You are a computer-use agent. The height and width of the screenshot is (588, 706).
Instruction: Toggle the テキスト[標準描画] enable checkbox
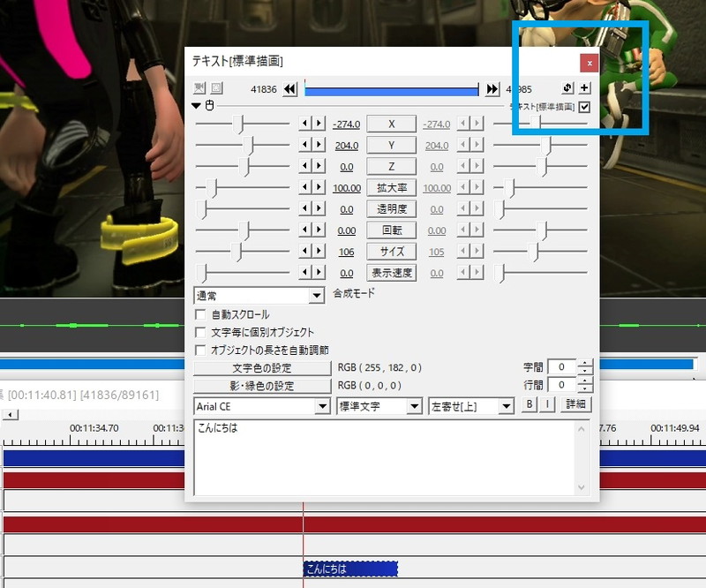[x=584, y=107]
